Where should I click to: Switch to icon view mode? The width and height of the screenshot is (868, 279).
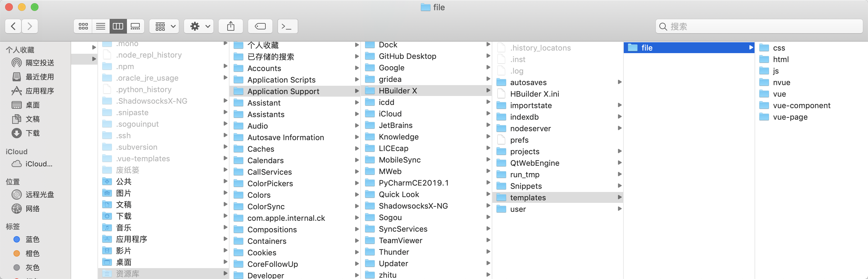coord(83,26)
